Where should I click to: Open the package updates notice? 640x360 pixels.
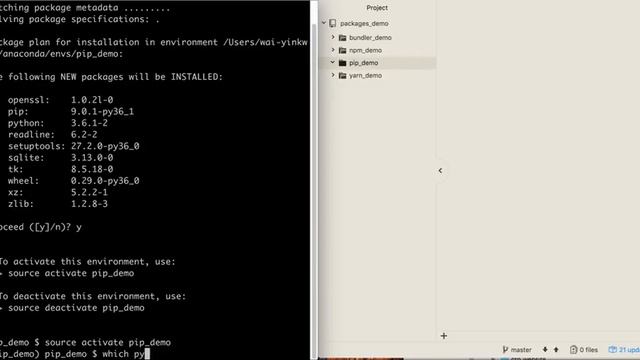pos(624,350)
